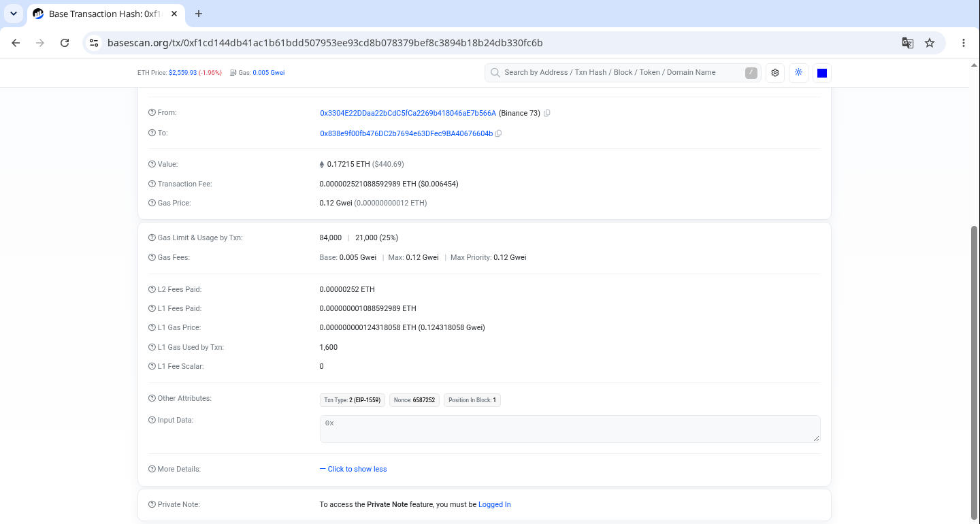
Task: Focus the address / txn hash search field
Action: coord(623,73)
